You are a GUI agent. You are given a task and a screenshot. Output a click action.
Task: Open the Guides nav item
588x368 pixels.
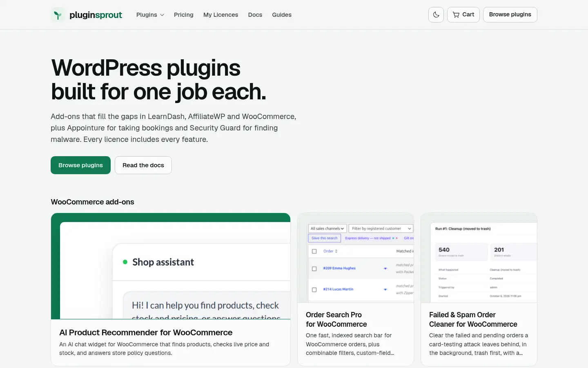click(x=282, y=15)
